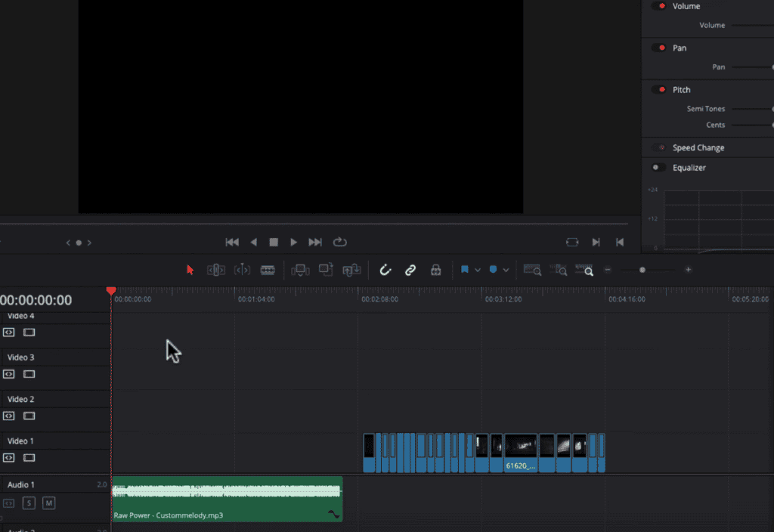The width and height of the screenshot is (774, 532).
Task: Disable the Video 1 track
Action: pyautogui.click(x=29, y=458)
